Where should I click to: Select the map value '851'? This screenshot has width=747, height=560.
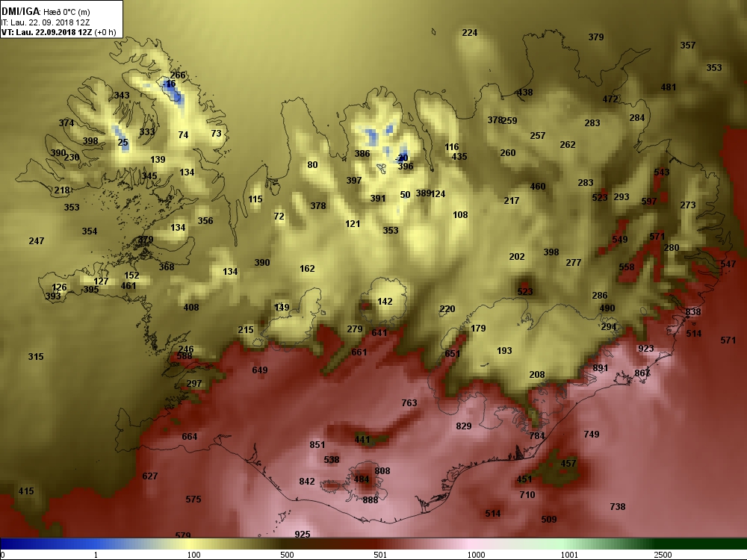[317, 444]
